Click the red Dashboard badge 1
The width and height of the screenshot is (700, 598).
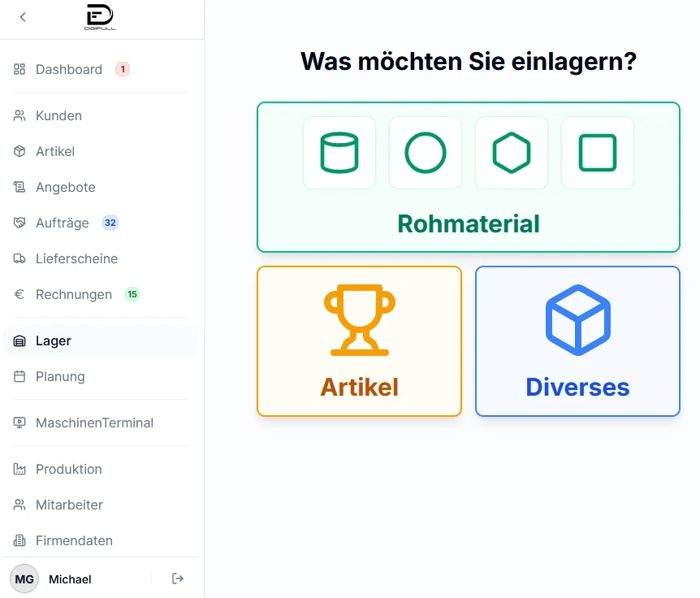tap(123, 69)
